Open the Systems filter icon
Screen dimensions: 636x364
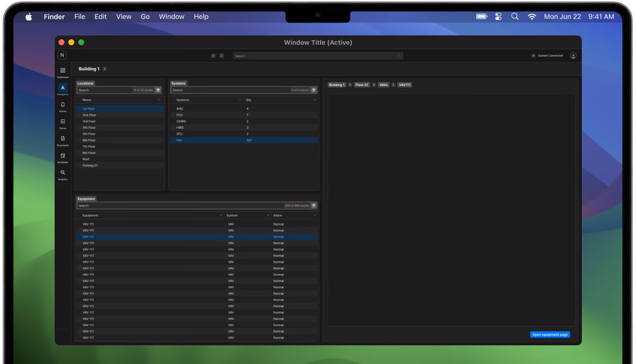coord(314,90)
